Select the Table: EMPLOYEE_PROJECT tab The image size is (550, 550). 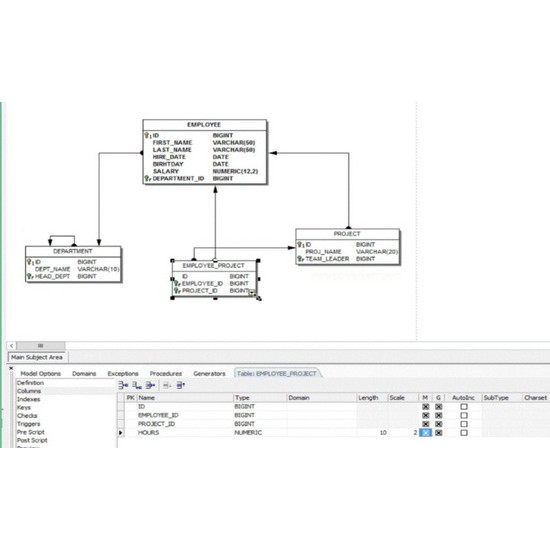[x=277, y=374]
